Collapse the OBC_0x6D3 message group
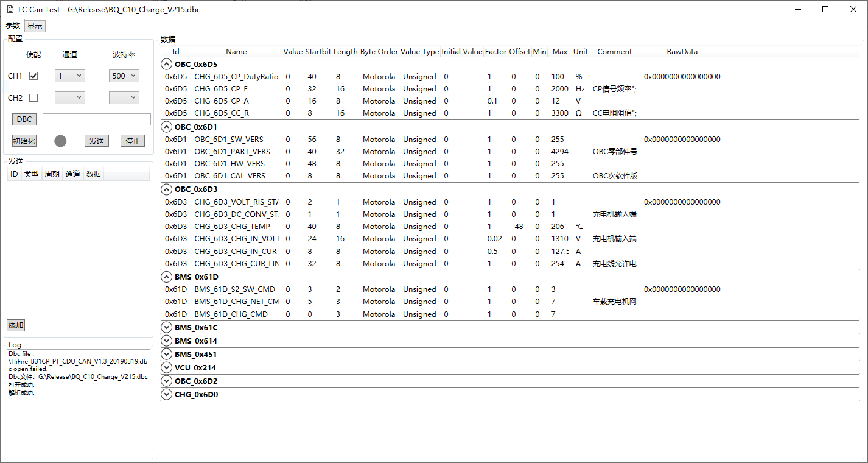The image size is (868, 463). 166,189
